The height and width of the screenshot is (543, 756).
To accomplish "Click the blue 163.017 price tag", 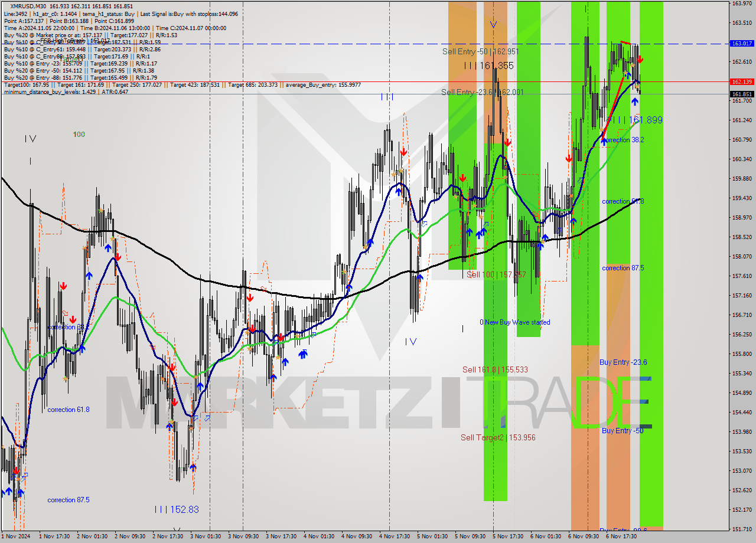I will [742, 43].
